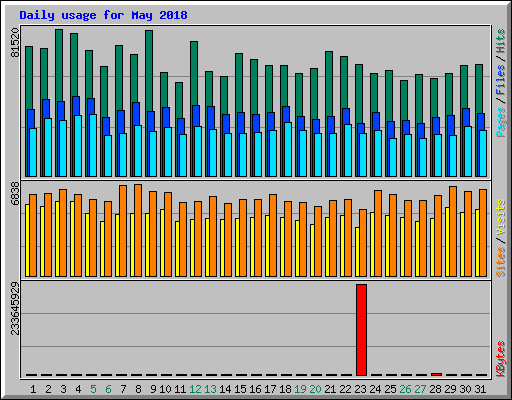Image resolution: width=512 pixels, height=400 pixels.
Task: Click the orange visits bar for day 8
Action: tap(138, 230)
